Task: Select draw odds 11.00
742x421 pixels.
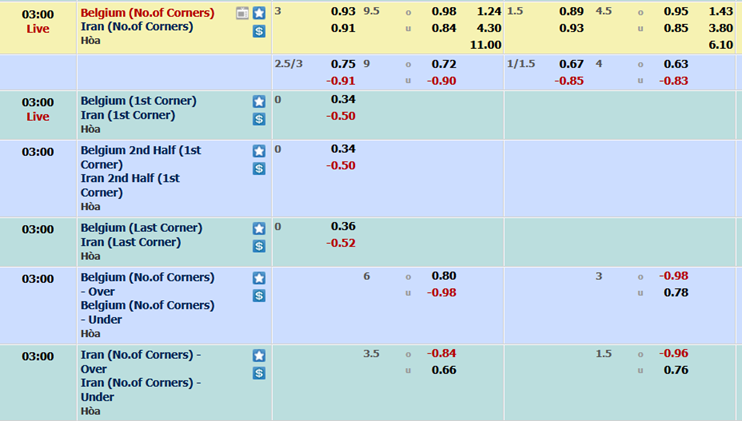Action: [486, 45]
